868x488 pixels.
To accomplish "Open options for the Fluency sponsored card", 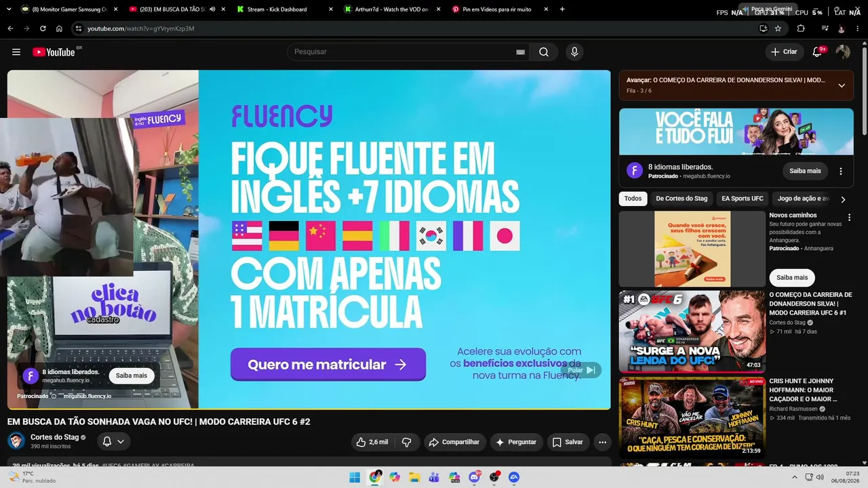I will click(841, 171).
